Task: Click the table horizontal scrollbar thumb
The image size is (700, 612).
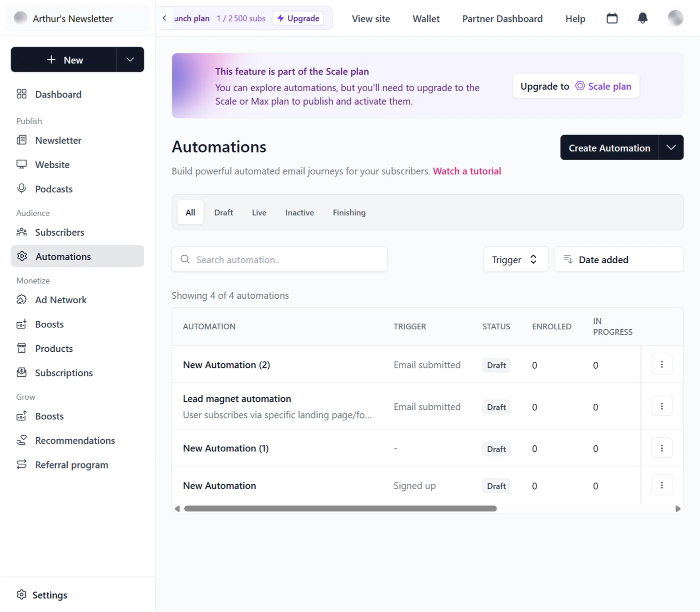Action: point(340,508)
